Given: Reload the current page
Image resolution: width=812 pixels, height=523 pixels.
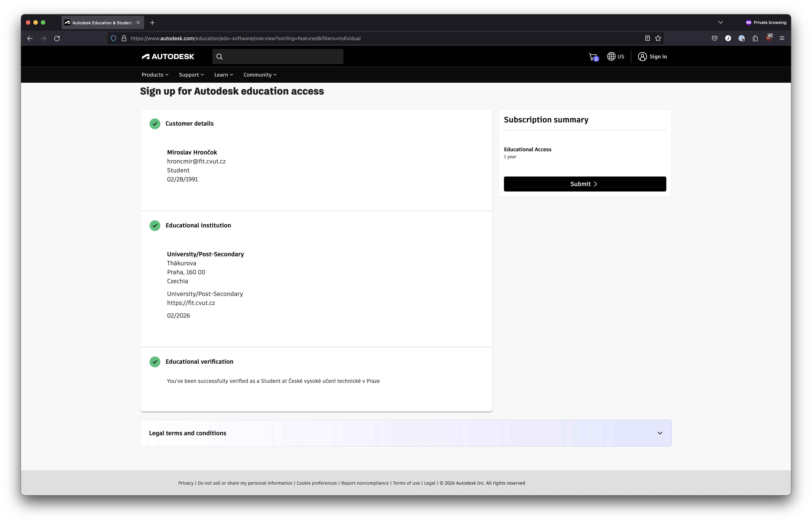Looking at the screenshot, I should [x=57, y=38].
